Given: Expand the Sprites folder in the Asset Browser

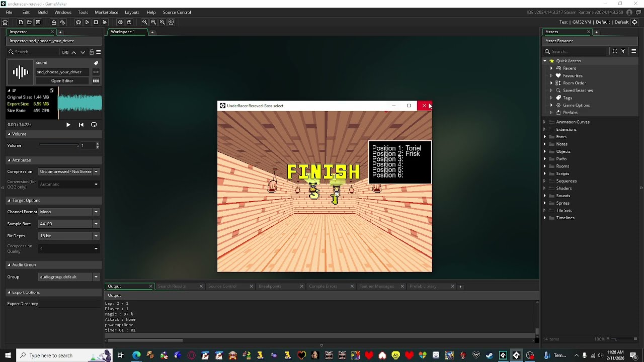Looking at the screenshot, I should (544, 203).
